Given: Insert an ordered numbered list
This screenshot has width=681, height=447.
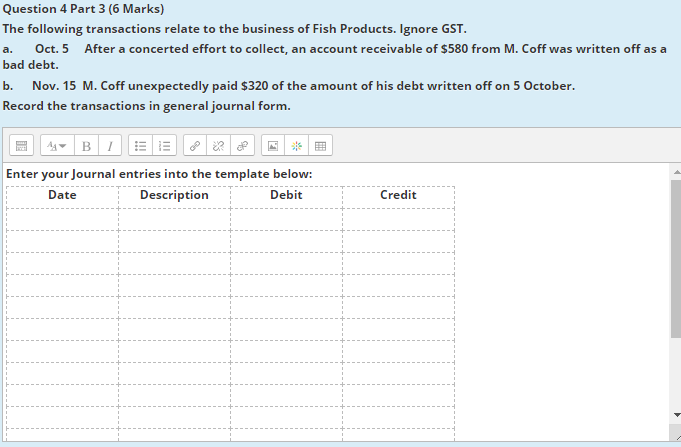Looking at the screenshot, I should (x=164, y=146).
